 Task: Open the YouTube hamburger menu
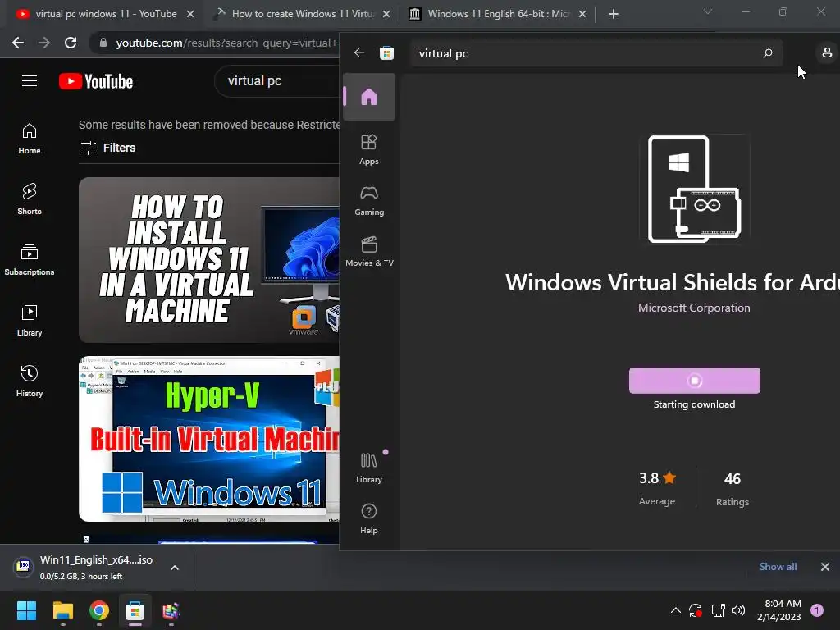[30, 81]
